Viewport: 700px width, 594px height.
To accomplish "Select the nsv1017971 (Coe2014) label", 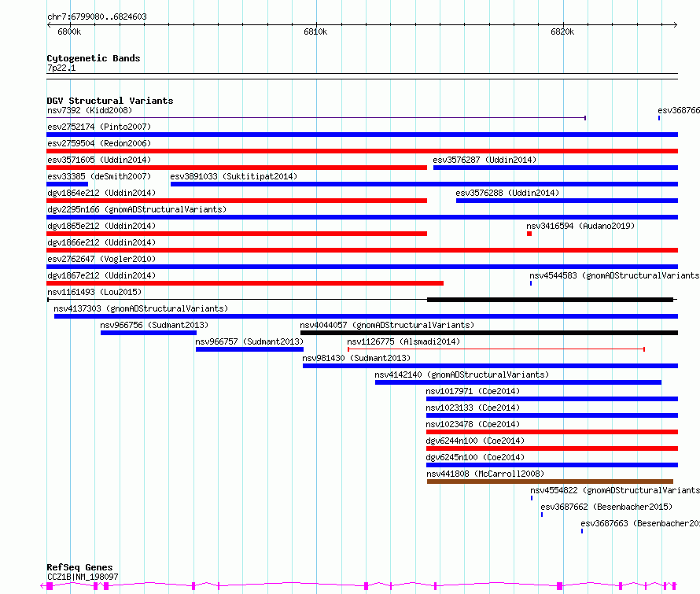I will click(x=473, y=391).
